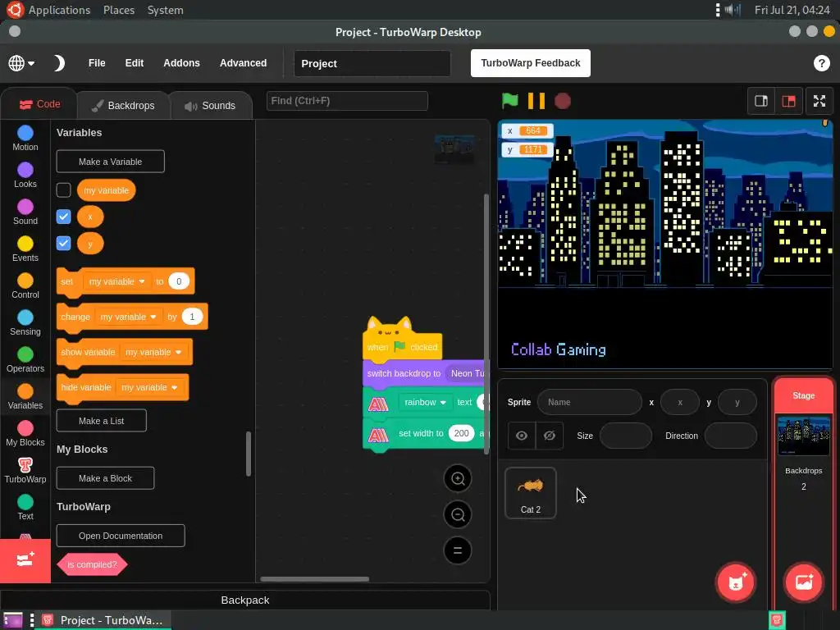Open the File menu
Viewport: 840px width, 630px height.
pyautogui.click(x=97, y=63)
